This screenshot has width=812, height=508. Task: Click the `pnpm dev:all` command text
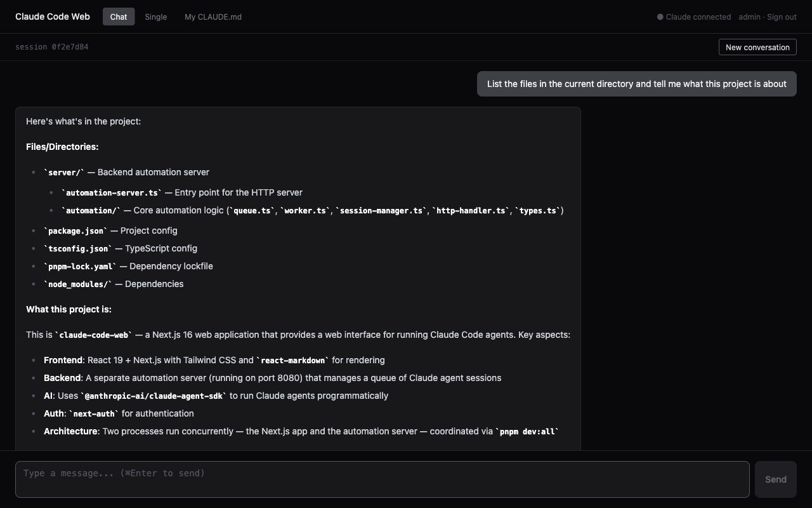point(527,432)
